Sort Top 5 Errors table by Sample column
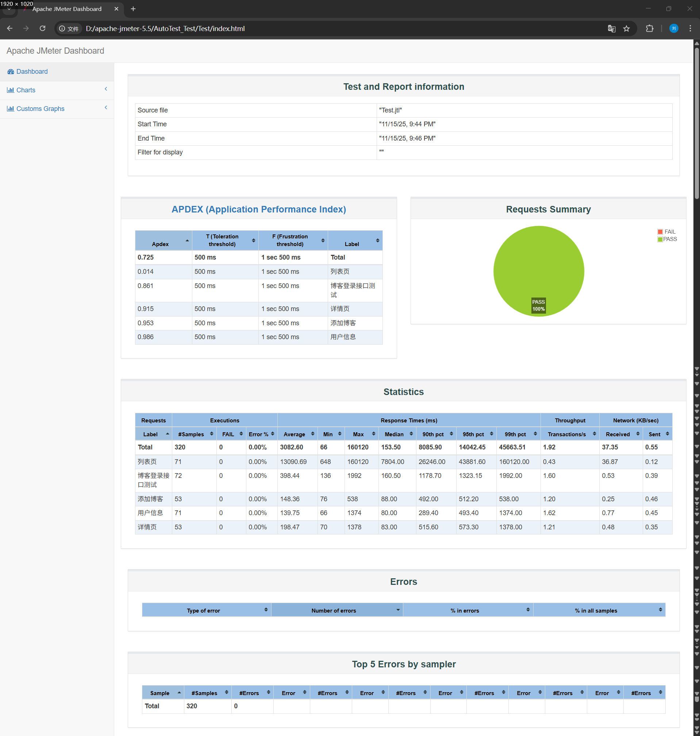The image size is (700, 736). coord(163,693)
